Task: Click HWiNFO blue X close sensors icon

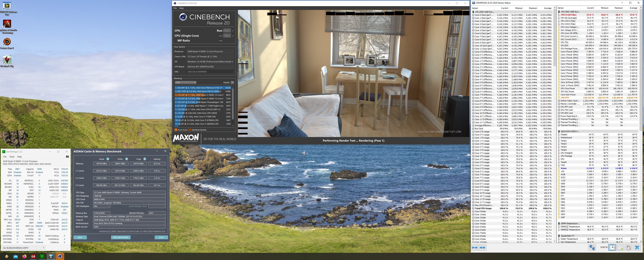Action: (x=637, y=247)
